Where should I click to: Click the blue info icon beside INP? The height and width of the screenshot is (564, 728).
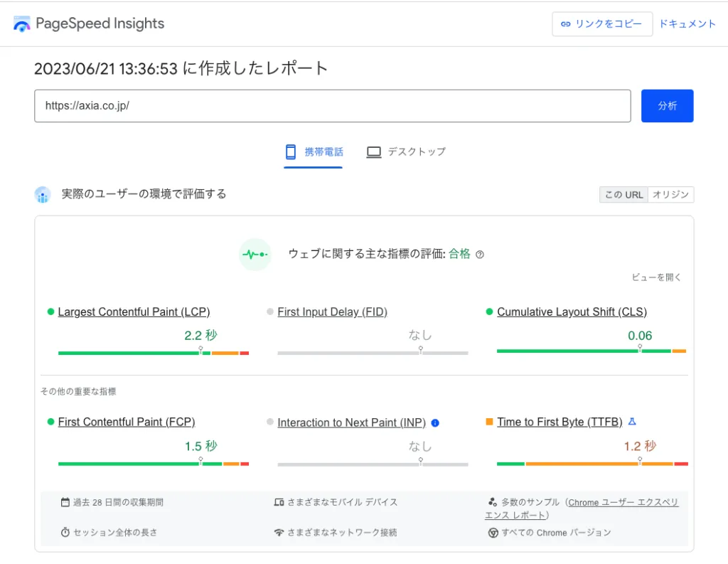tap(435, 422)
